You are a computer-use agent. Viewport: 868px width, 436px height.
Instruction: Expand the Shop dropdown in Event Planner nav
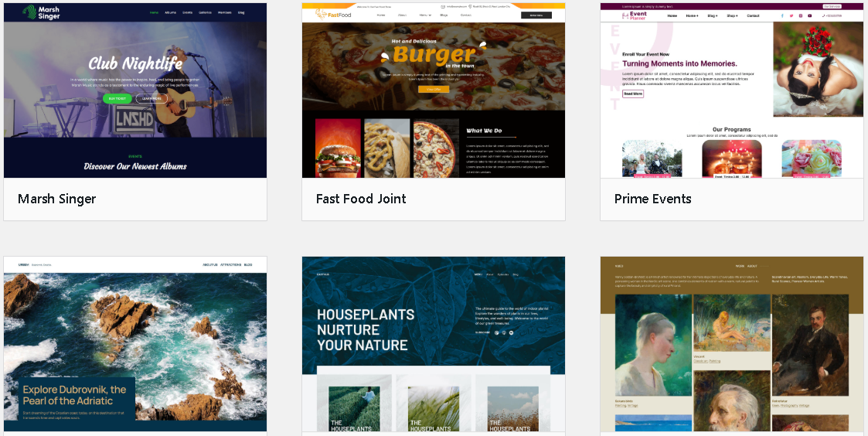pyautogui.click(x=732, y=16)
